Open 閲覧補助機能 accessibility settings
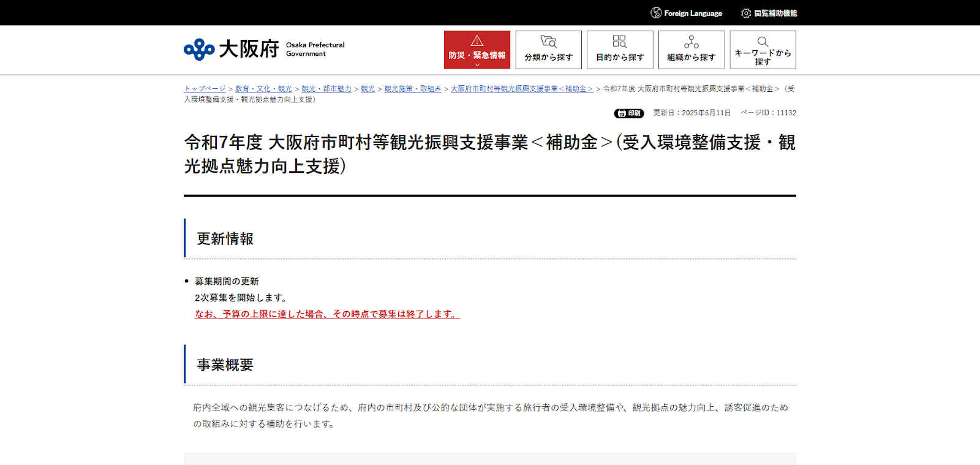Image resolution: width=980 pixels, height=465 pixels. pos(769,13)
